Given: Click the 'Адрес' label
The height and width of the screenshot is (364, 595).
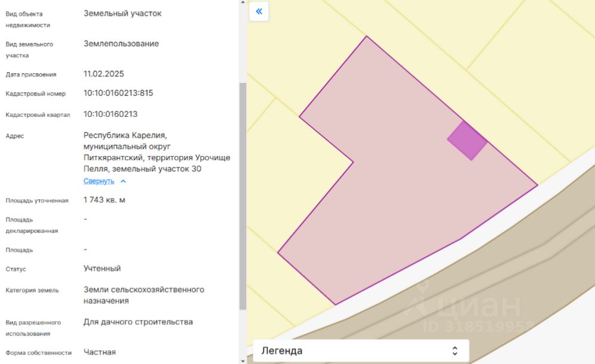Looking at the screenshot, I should [x=15, y=136].
